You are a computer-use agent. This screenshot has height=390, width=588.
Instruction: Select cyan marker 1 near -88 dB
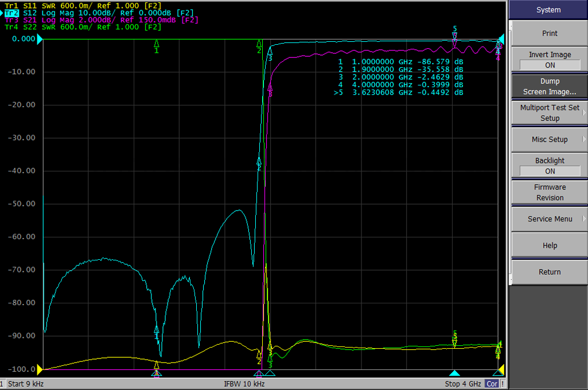[x=157, y=330]
